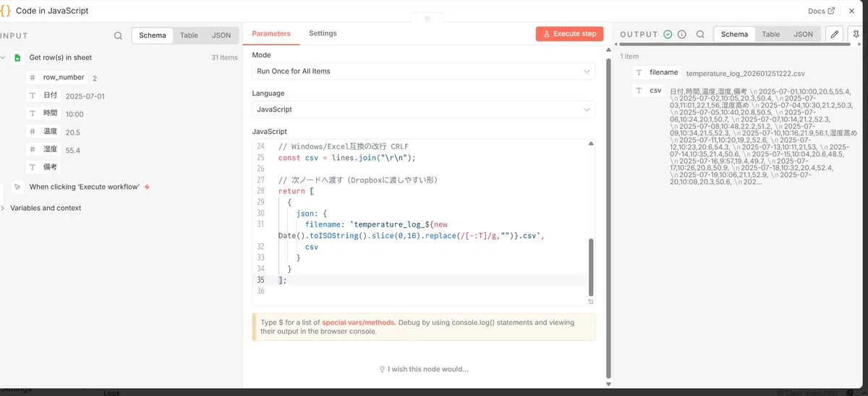The height and width of the screenshot is (396, 868).
Task: Switch input view to JSON
Action: click(221, 35)
